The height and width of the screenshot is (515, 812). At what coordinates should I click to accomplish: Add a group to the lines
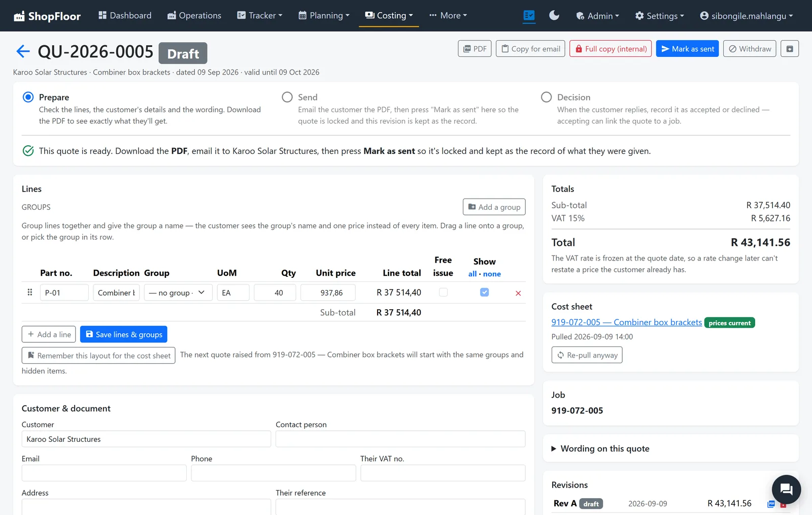[494, 207]
